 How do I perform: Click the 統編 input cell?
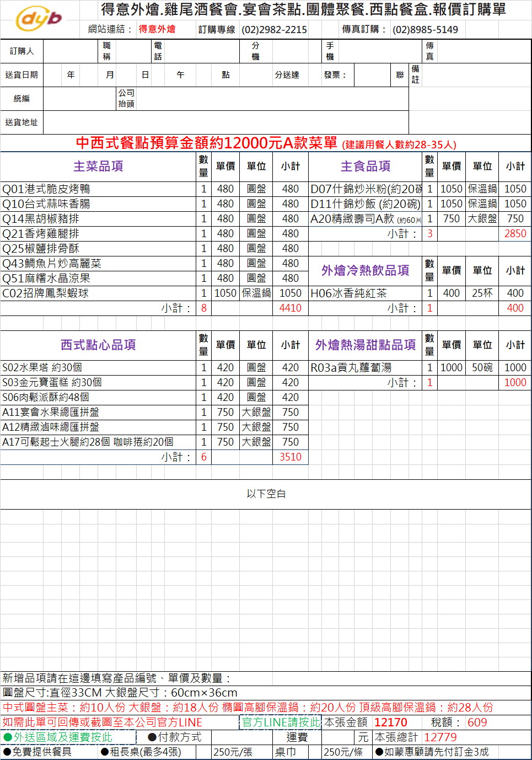[80, 99]
